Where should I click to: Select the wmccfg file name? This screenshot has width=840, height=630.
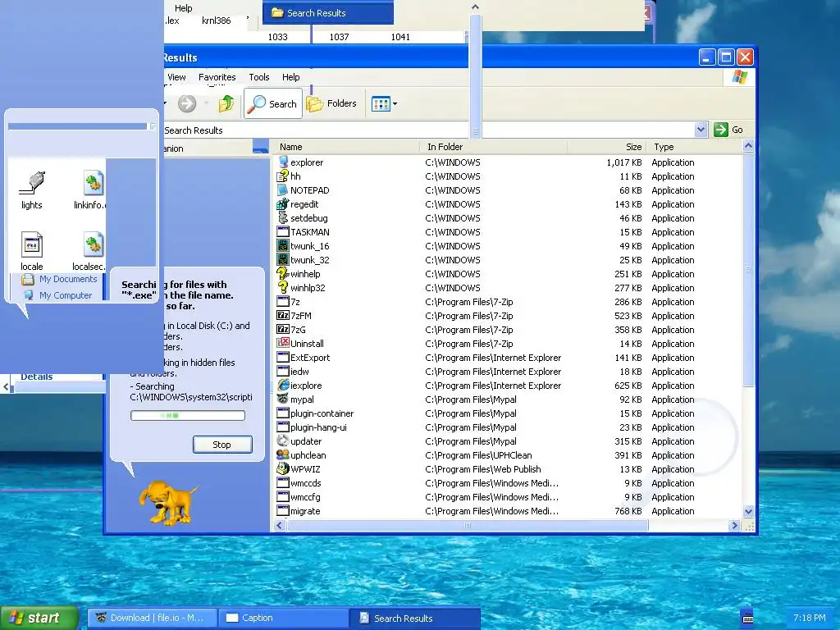305,496
